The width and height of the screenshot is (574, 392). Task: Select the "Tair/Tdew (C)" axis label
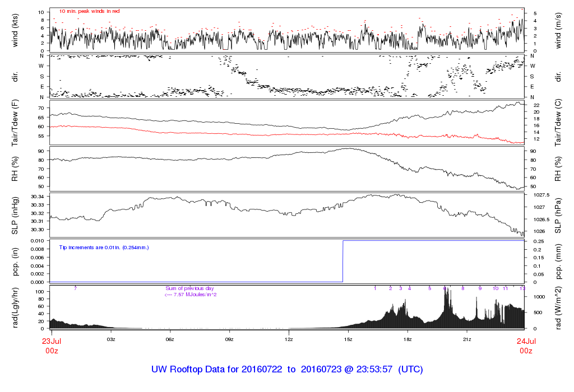[x=558, y=123]
